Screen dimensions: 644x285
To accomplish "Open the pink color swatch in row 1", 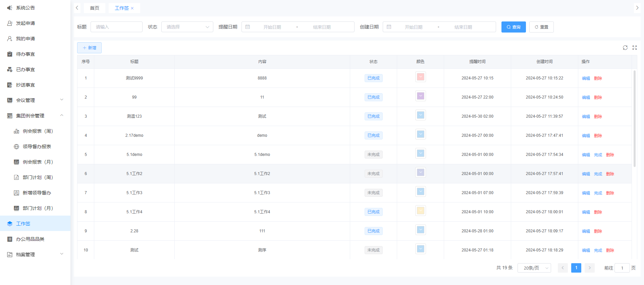I will 421,77.
